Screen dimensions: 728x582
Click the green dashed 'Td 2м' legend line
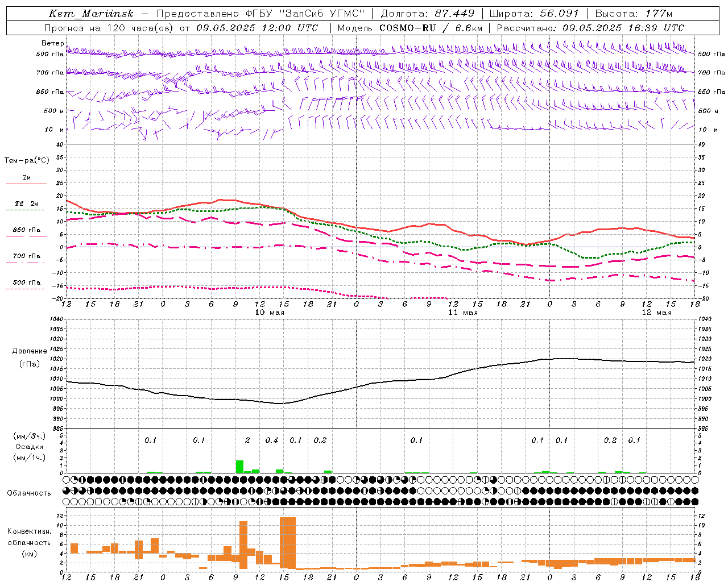(x=26, y=210)
